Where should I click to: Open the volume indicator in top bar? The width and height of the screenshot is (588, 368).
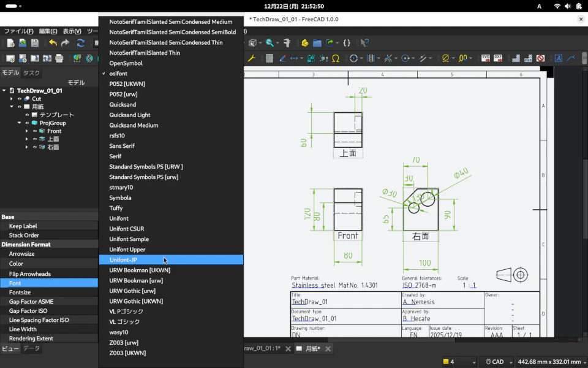(568, 6)
